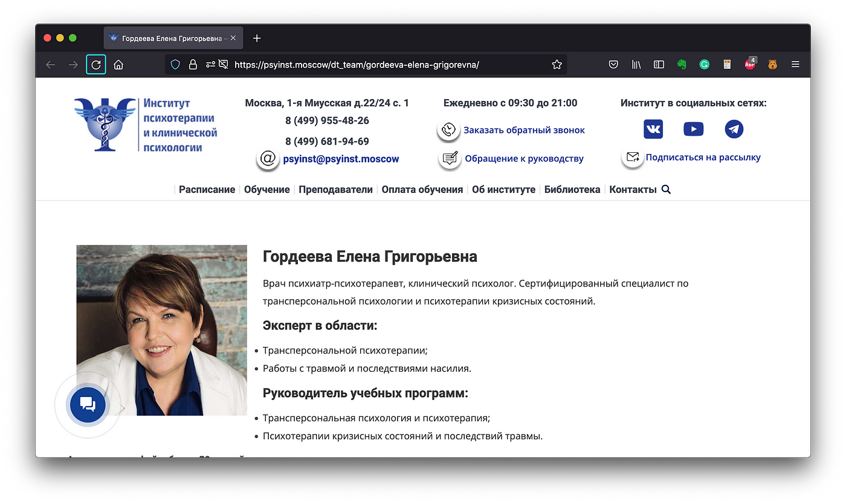Open the Расписание menu item
The height and width of the screenshot is (504, 846).
point(207,189)
